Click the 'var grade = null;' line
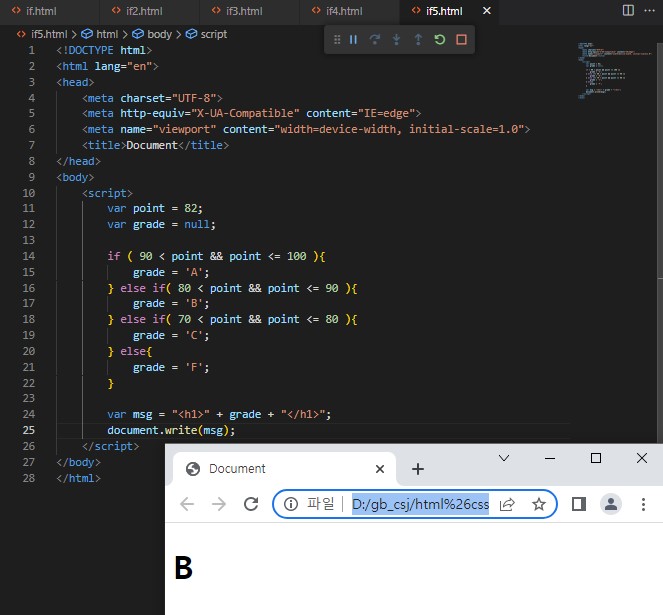This screenshot has width=663, height=615. tap(161, 225)
